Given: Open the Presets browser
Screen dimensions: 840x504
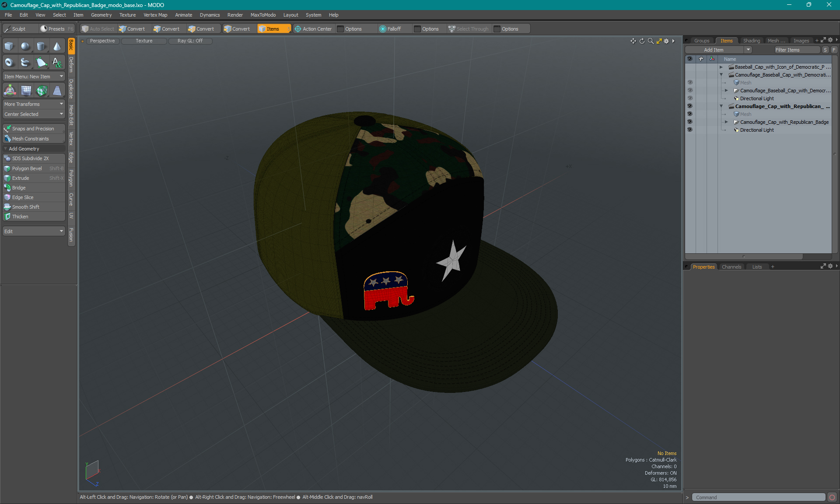Looking at the screenshot, I should [x=56, y=29].
